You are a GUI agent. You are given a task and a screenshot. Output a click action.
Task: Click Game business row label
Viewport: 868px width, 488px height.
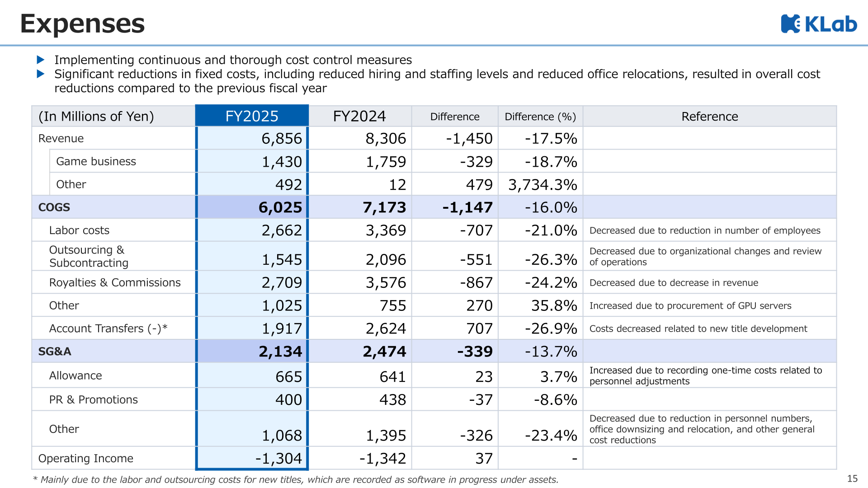click(x=96, y=161)
